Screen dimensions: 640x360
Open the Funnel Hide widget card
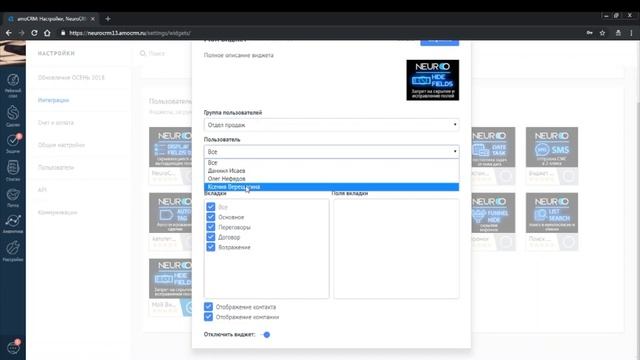493,221
